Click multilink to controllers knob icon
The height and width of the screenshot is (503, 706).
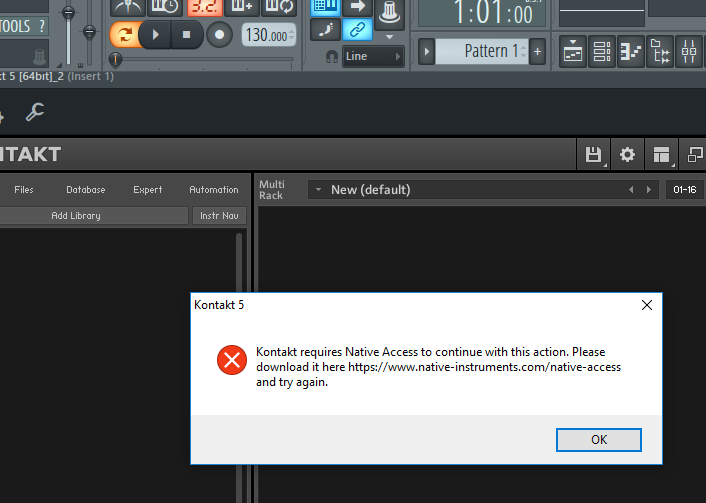389,14
